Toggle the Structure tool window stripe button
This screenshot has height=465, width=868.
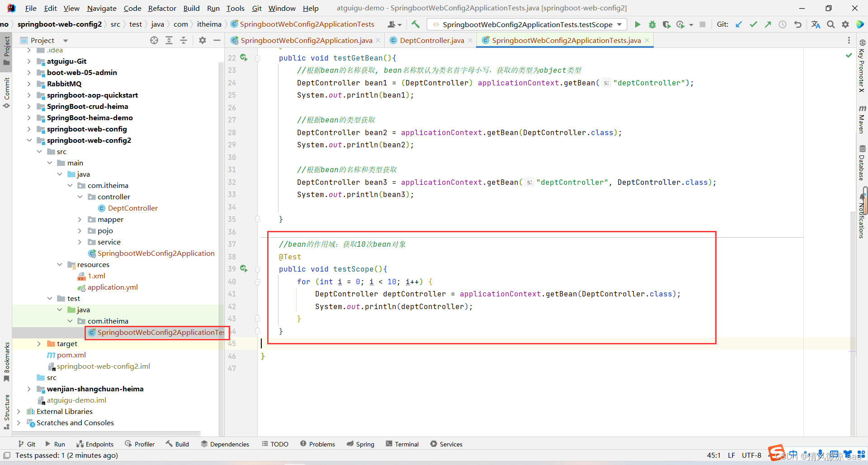point(6,411)
